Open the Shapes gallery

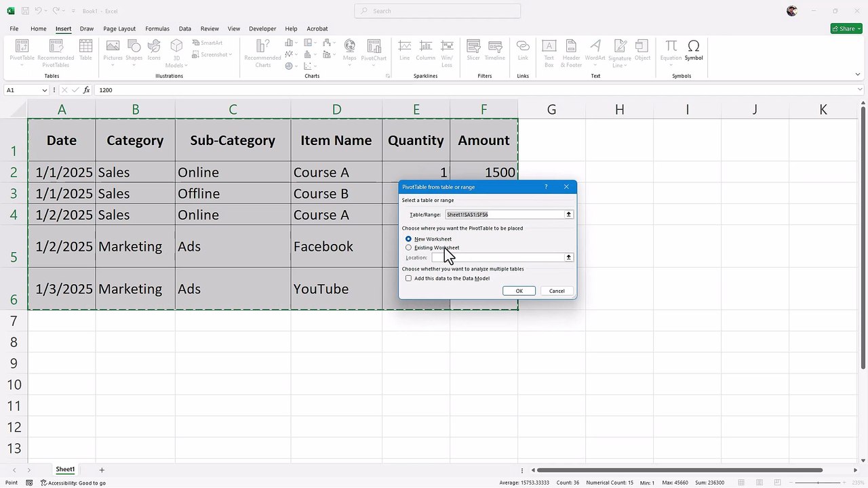click(134, 52)
